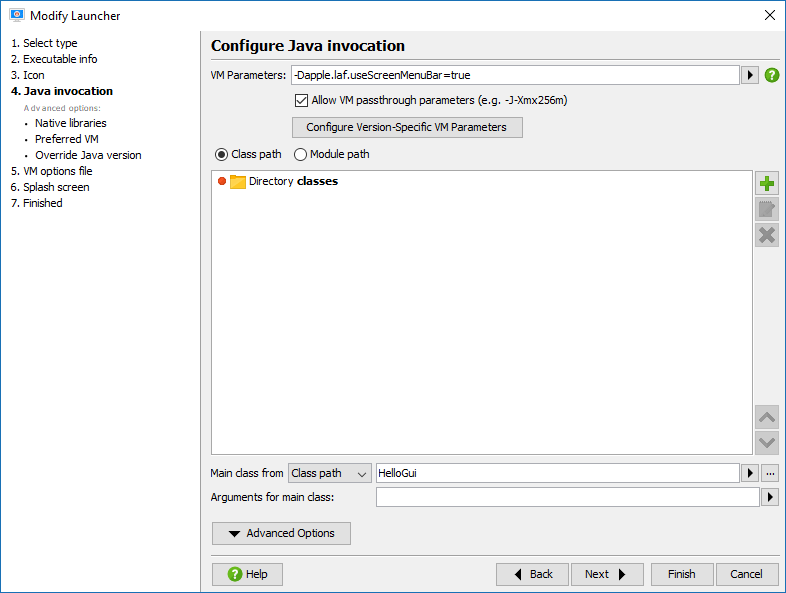Open the Main class from dropdown
786x593 pixels.
point(329,473)
